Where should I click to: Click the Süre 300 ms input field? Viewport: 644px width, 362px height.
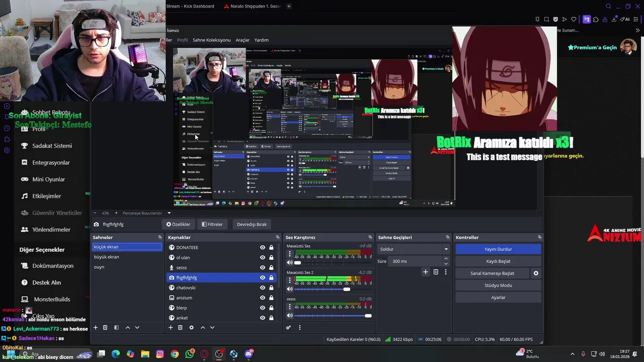416,261
